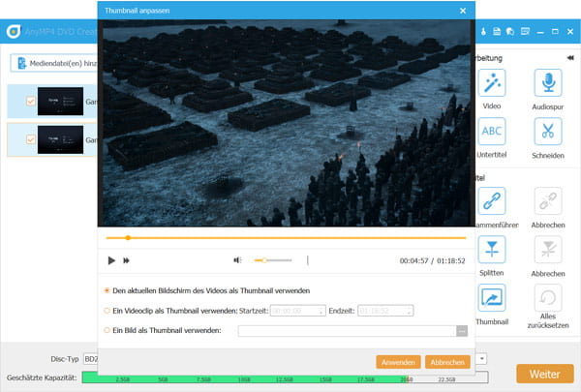Viewport: 581px width, 392px height.
Task: Click the Alles zurücksetzen reset icon
Action: click(x=548, y=297)
